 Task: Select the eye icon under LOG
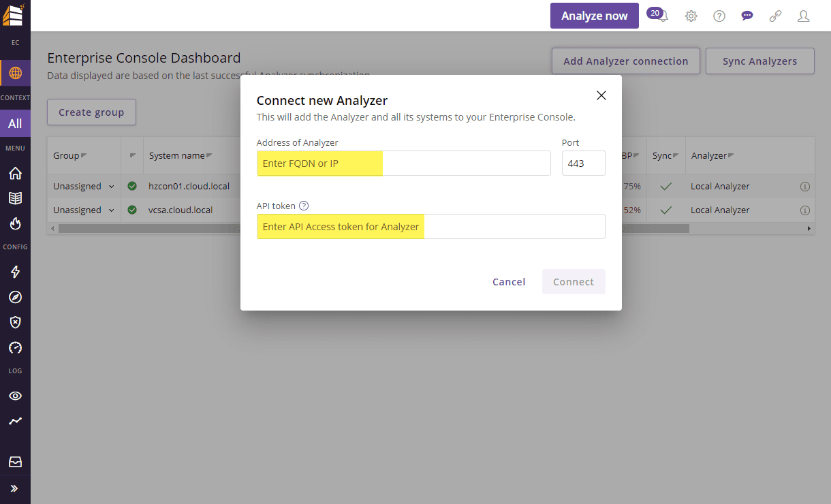tap(15, 395)
